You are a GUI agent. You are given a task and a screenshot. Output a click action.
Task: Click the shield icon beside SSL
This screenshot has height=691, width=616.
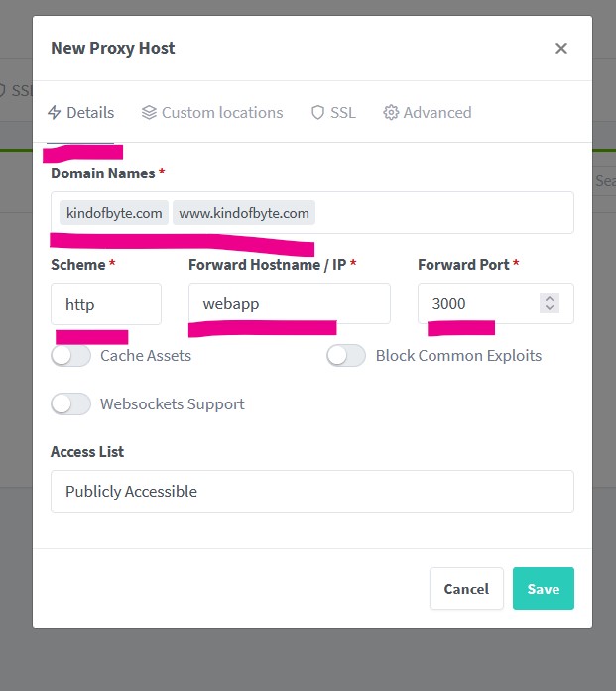click(318, 113)
